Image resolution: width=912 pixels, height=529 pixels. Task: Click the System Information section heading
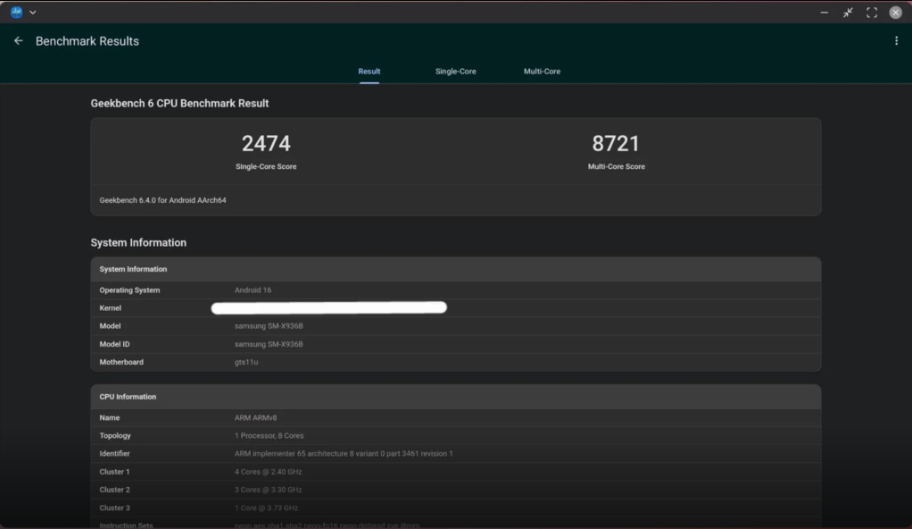(138, 243)
